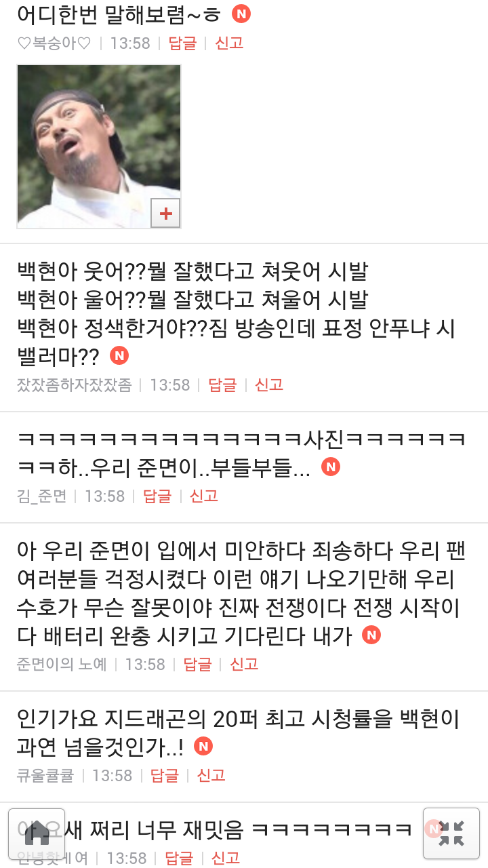This screenshot has height=868, width=488.
Task: Tap the N badge on 준면이의 노예 comment
Action: 371,635
